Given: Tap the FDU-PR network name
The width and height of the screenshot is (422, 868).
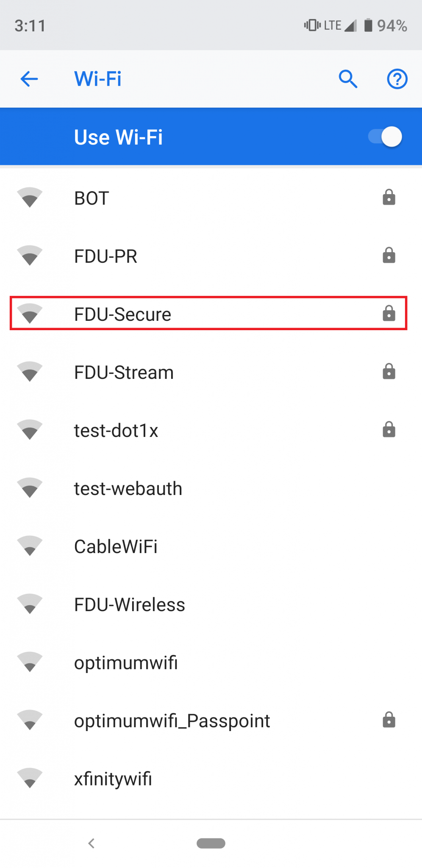Looking at the screenshot, I should pyautogui.click(x=105, y=256).
